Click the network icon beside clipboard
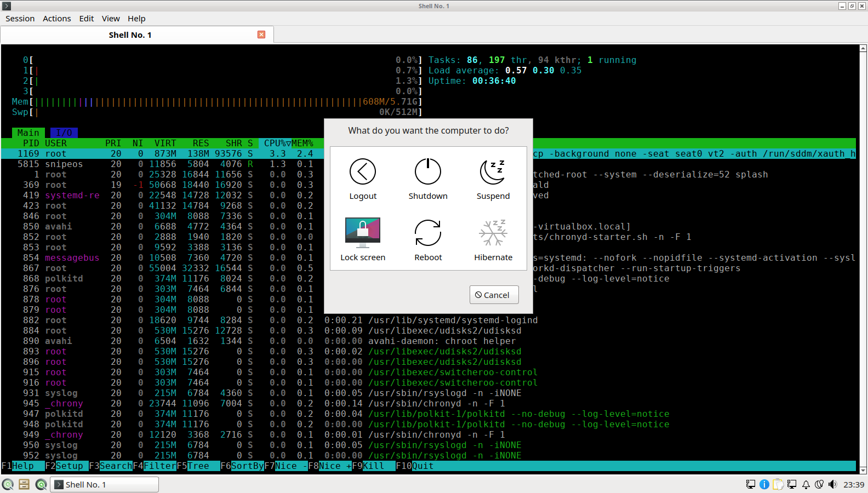This screenshot has height=493, width=868. 792,484
